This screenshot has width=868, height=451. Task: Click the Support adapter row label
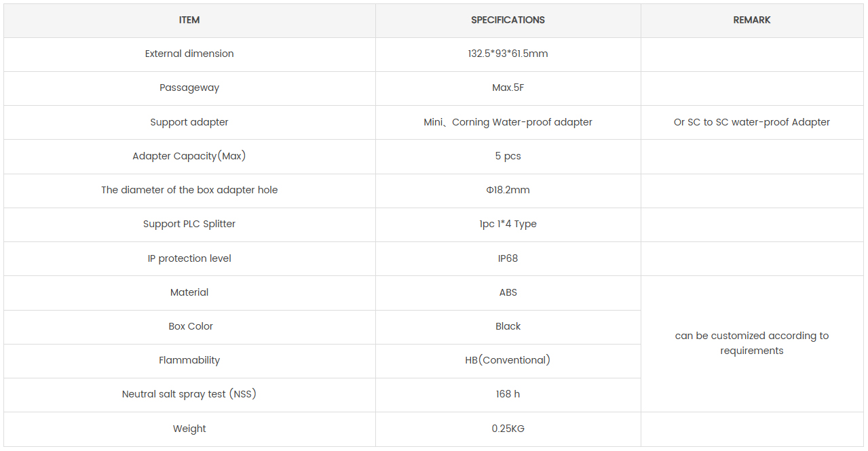(189, 122)
